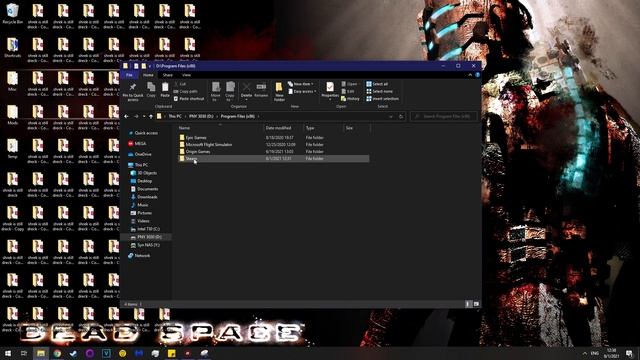Click PNY 3030 (D:) in the breadcrumb
The width and height of the screenshot is (640, 360).
(x=201, y=117)
